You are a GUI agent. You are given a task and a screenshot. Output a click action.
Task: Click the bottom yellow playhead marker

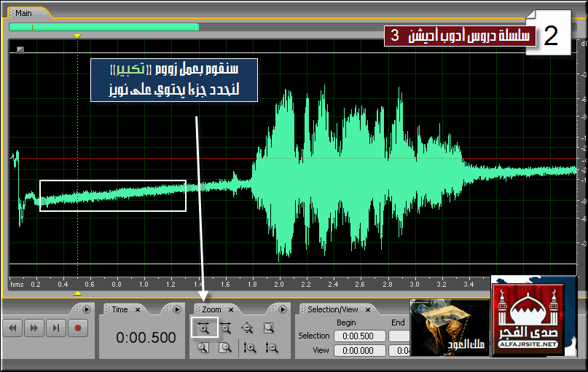pos(78,293)
